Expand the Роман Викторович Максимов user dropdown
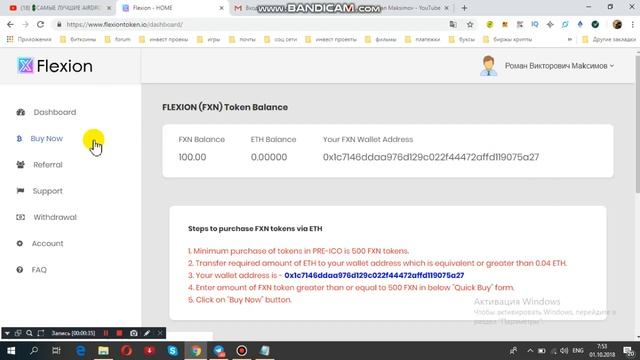 [x=559, y=66]
